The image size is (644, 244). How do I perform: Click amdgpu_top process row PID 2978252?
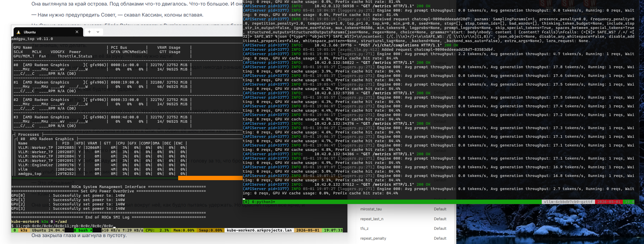click(x=102, y=174)
